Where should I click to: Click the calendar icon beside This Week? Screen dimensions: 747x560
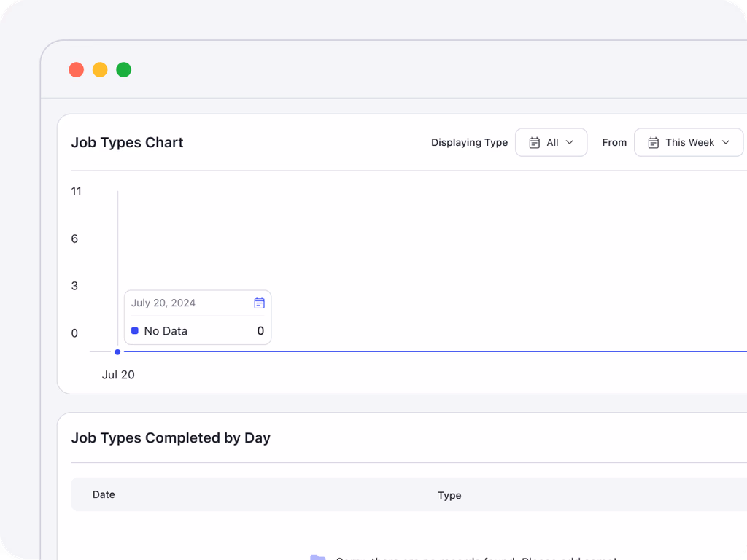(x=653, y=143)
